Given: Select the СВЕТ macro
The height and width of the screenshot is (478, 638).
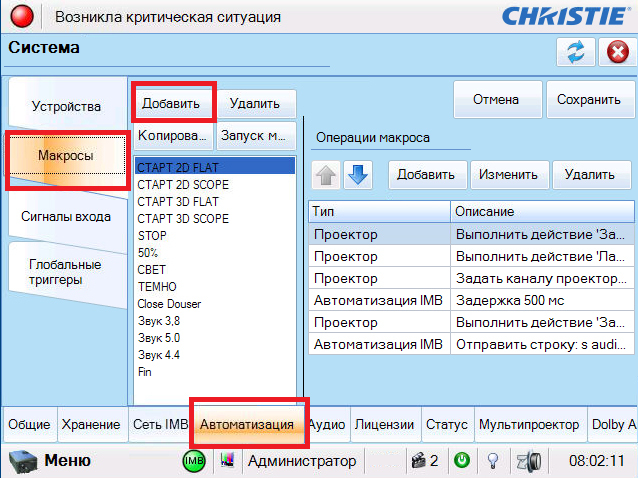Looking at the screenshot, I should [x=214, y=270].
